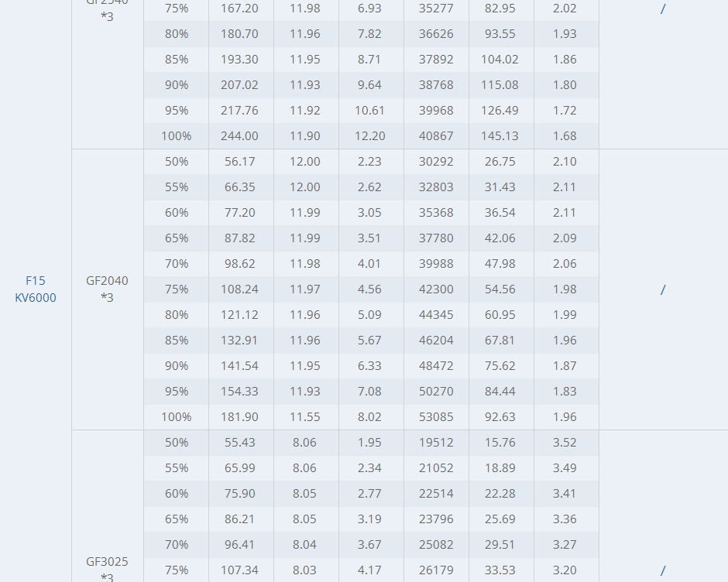Select the efficiency value 1.68
The width and height of the screenshot is (728, 582).
pos(565,136)
